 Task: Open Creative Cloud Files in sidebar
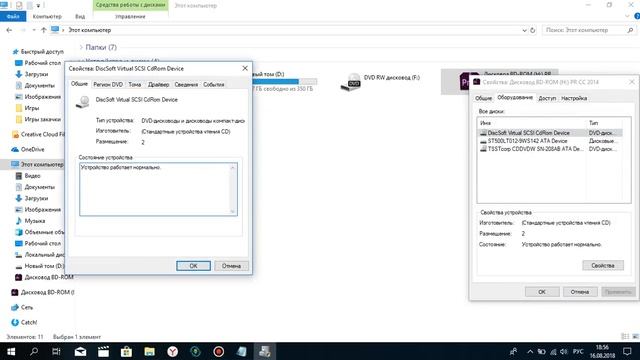(x=38, y=134)
